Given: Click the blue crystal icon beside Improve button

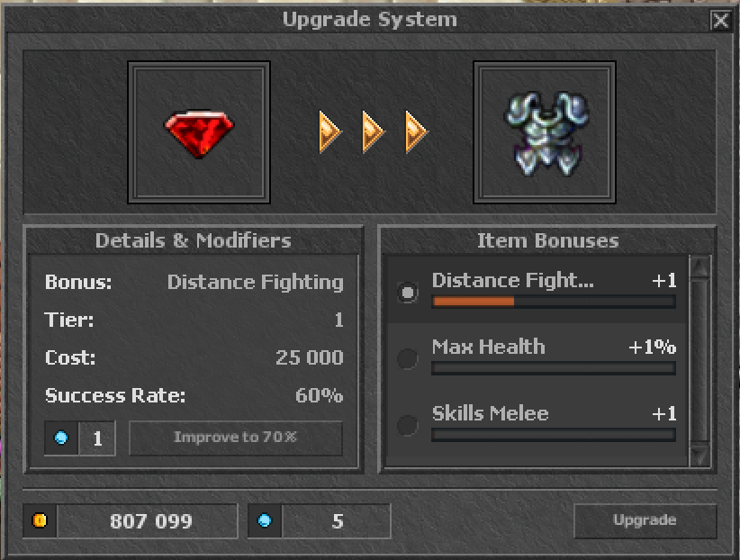Looking at the screenshot, I should [x=61, y=438].
